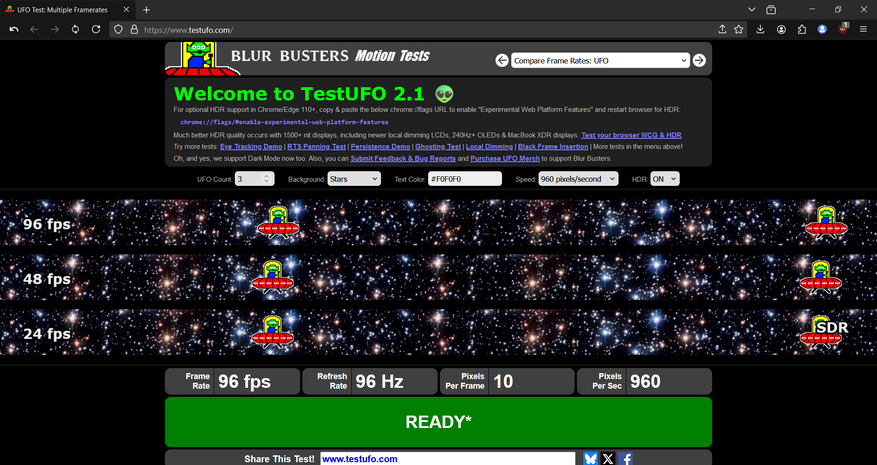Open the list all tabs chevron

(752, 10)
